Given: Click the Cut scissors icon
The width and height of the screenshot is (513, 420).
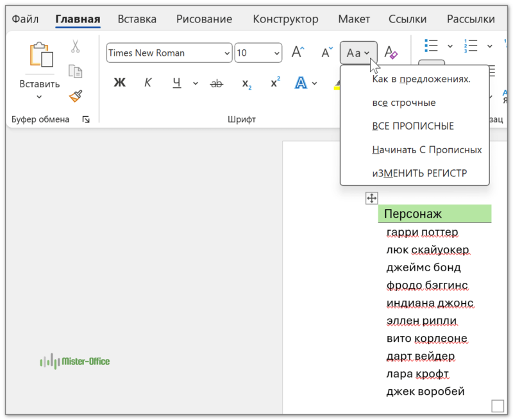Looking at the screenshot, I should tap(76, 47).
